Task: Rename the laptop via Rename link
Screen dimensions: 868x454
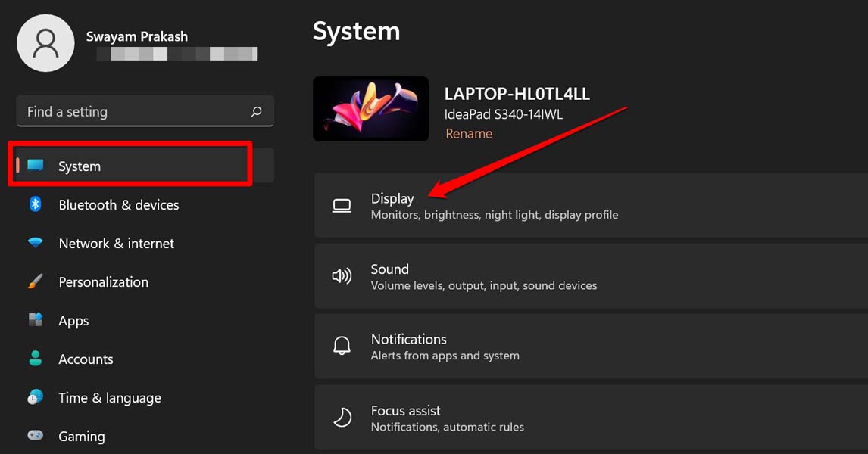Action: pyautogui.click(x=469, y=134)
